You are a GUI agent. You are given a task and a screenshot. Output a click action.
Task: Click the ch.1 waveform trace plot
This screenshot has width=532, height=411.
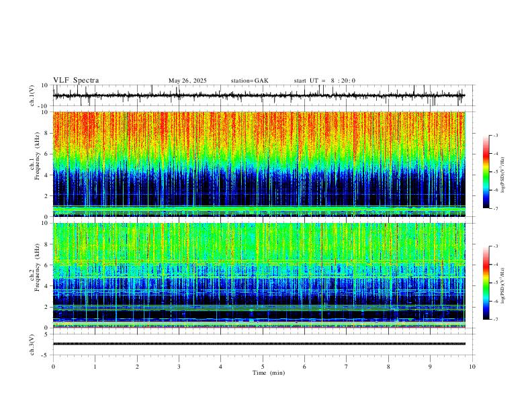pyautogui.click(x=259, y=95)
